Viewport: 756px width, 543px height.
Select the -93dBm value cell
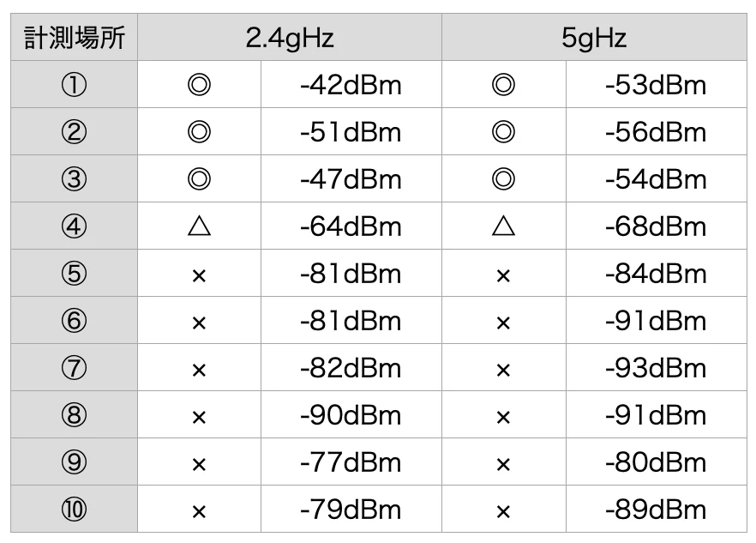pos(656,368)
